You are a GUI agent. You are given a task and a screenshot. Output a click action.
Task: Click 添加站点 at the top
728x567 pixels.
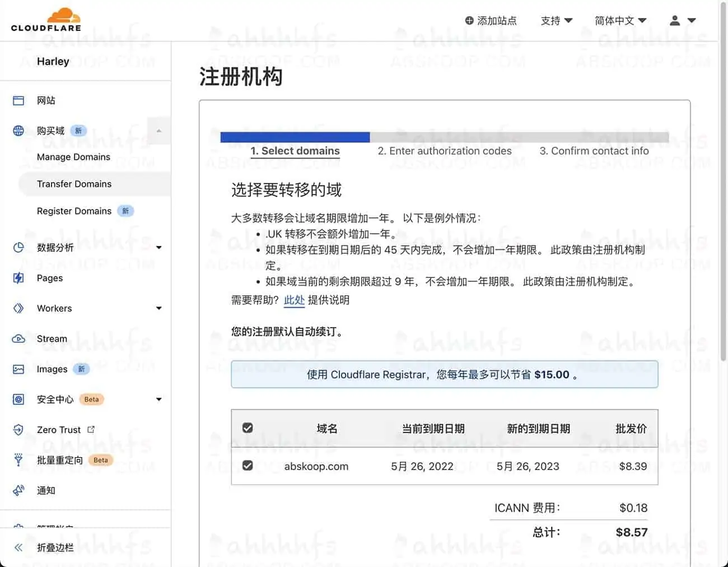point(491,20)
